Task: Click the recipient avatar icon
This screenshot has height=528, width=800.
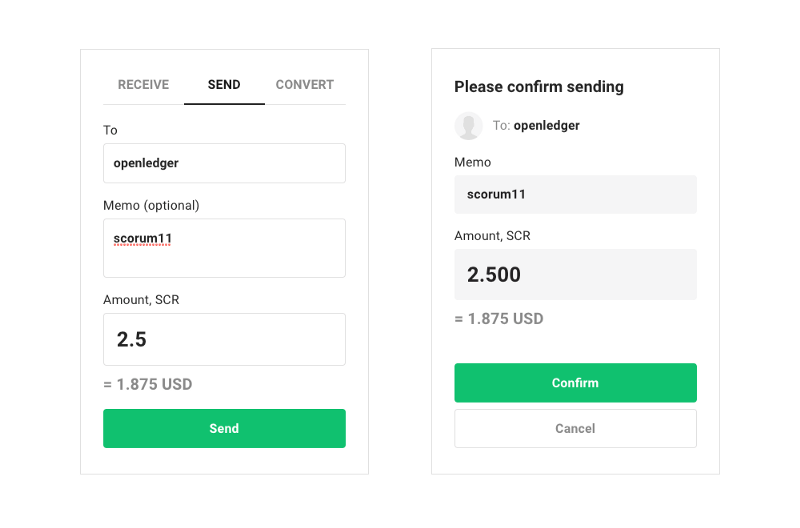Action: [x=468, y=125]
